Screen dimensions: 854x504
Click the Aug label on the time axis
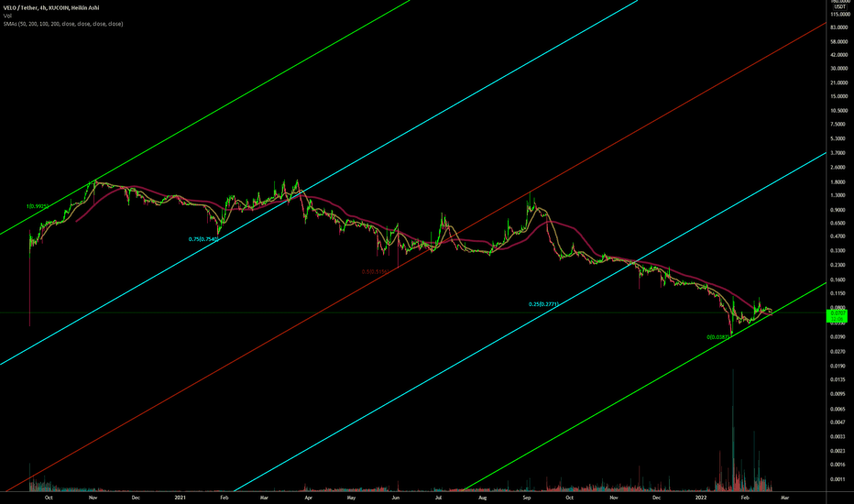(x=483, y=498)
